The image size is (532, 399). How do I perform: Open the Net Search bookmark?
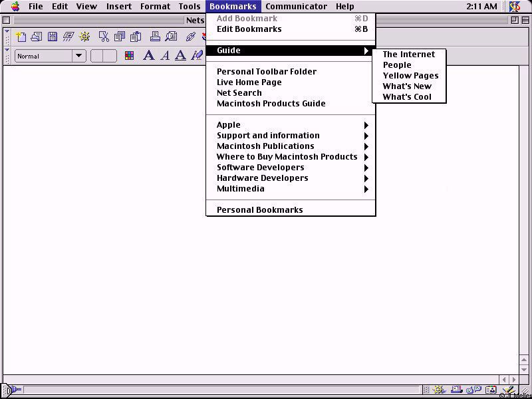pos(239,93)
